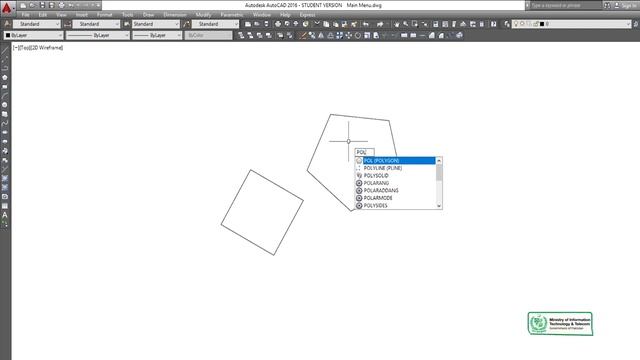640x360 pixels.
Task: Open the [2D Wireframe] visual style control
Action: (x=47, y=48)
